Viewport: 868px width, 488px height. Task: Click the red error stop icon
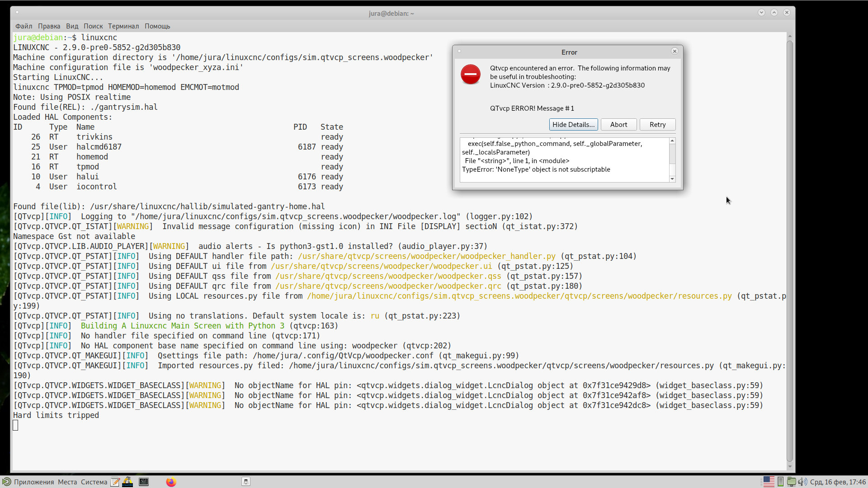[x=470, y=75]
